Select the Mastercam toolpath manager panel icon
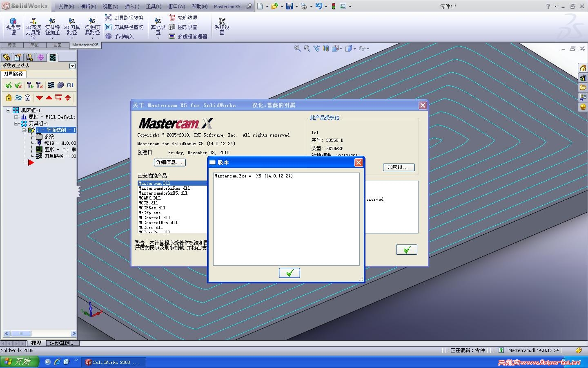The height and width of the screenshot is (368, 588). coord(52,57)
